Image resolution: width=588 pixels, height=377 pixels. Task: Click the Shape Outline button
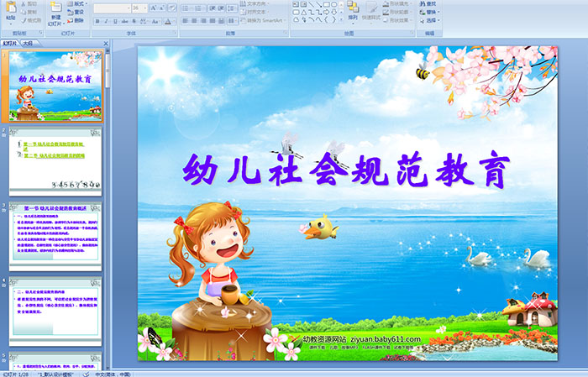[x=397, y=12]
